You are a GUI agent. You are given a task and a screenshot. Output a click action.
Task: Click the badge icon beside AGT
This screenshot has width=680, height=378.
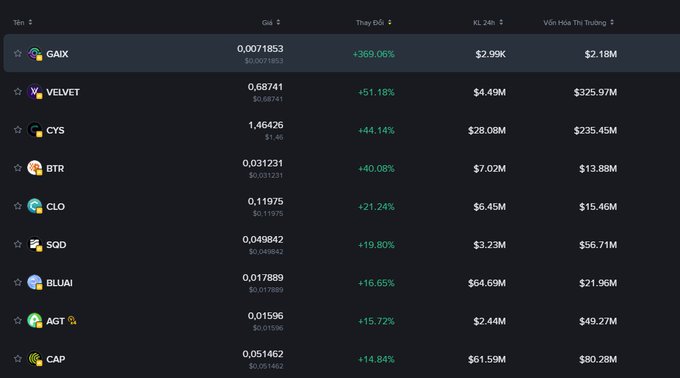72,321
